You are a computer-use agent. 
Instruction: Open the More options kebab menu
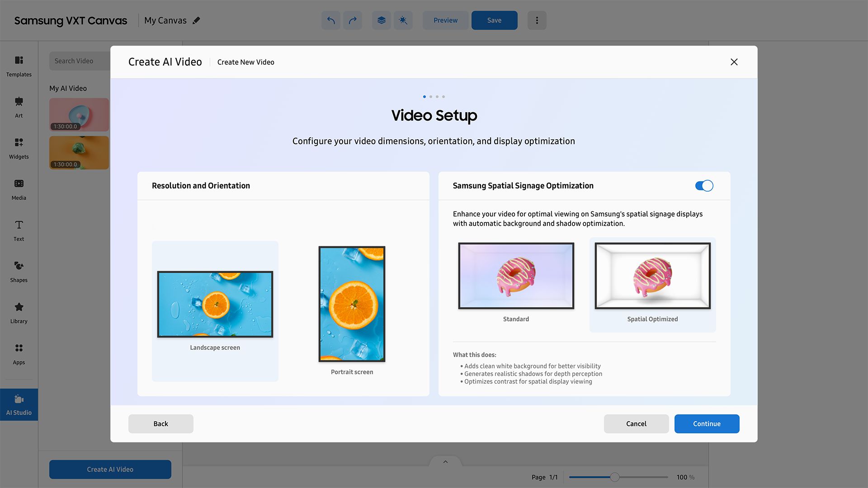coord(537,20)
